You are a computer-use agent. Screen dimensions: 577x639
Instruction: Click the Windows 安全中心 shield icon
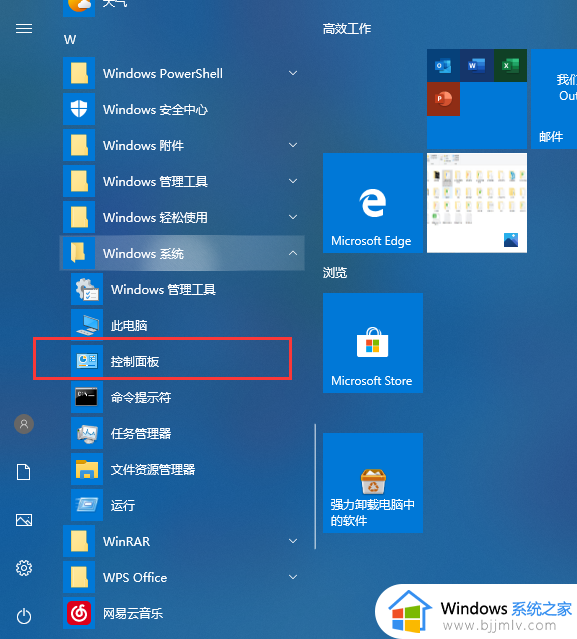pyautogui.click(x=79, y=109)
